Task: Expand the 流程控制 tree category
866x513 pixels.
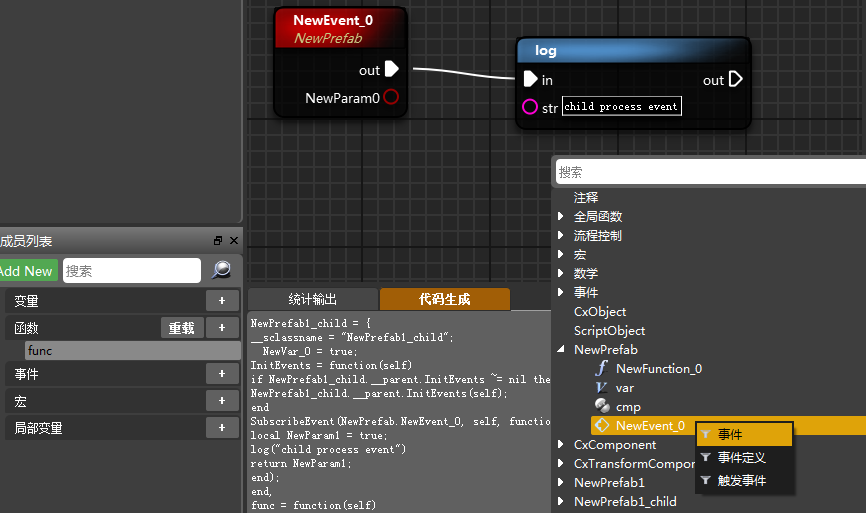Action: tap(560, 235)
